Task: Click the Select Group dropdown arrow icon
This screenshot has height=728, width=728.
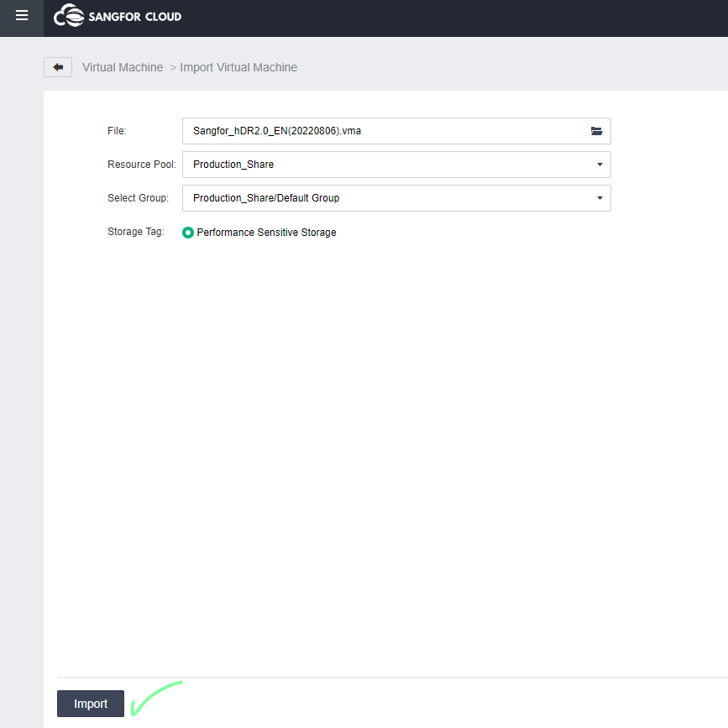Action: point(599,198)
